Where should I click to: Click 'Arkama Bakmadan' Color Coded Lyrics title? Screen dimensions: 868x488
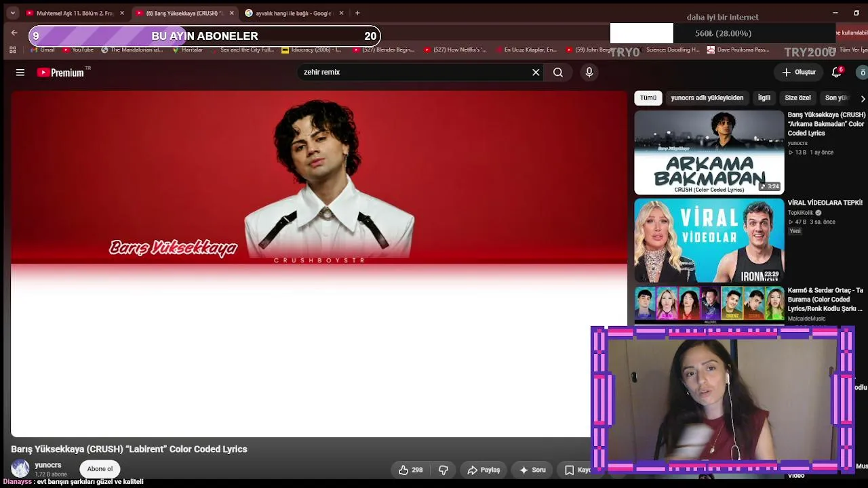(x=826, y=124)
